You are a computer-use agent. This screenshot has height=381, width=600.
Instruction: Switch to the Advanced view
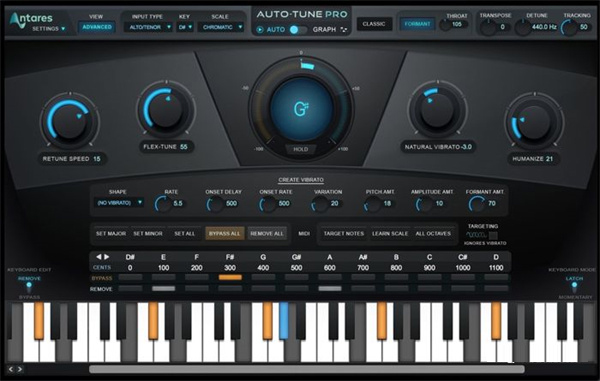pos(97,27)
